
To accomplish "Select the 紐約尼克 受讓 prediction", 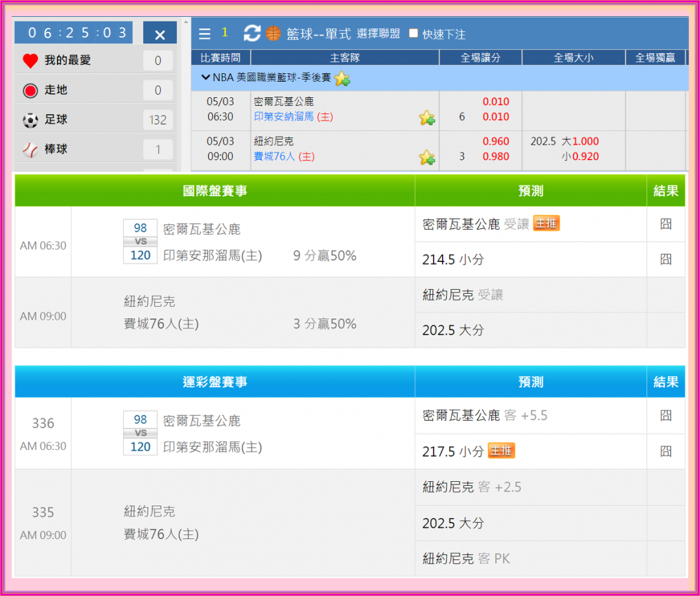I will [x=463, y=295].
